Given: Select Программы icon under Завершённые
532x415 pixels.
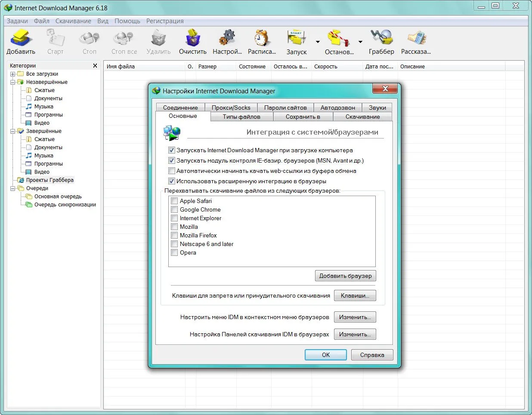Looking at the screenshot, I should click(x=29, y=164).
